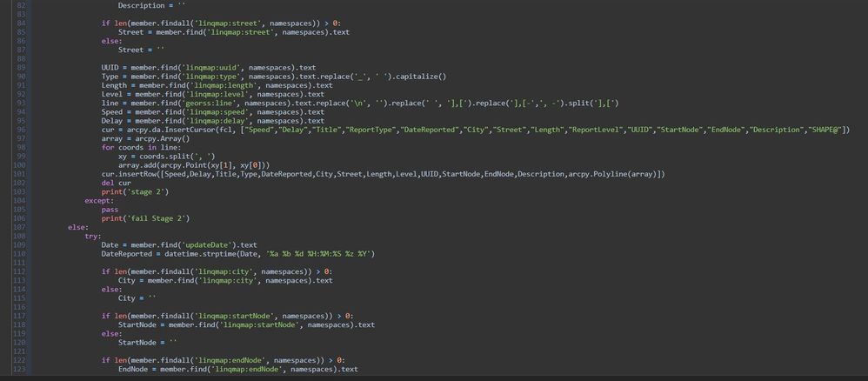
Task: Click 'arcpy.Polyline(array)' in the insertRow line
Action: 614,174
